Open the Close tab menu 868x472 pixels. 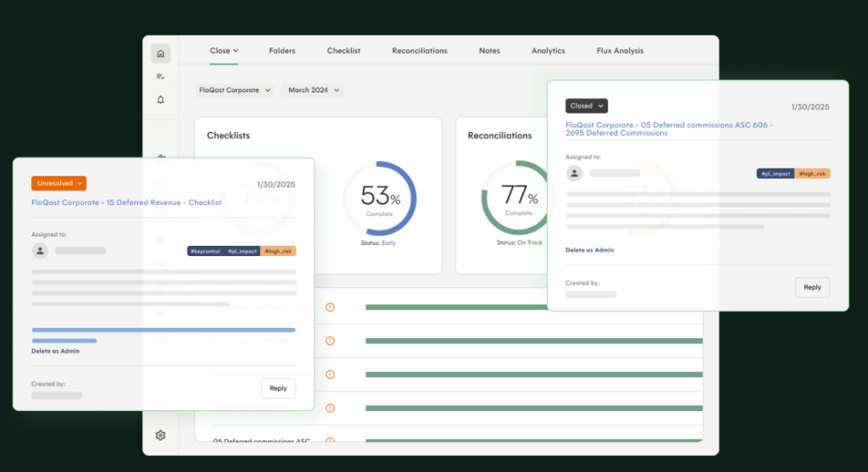(224, 51)
